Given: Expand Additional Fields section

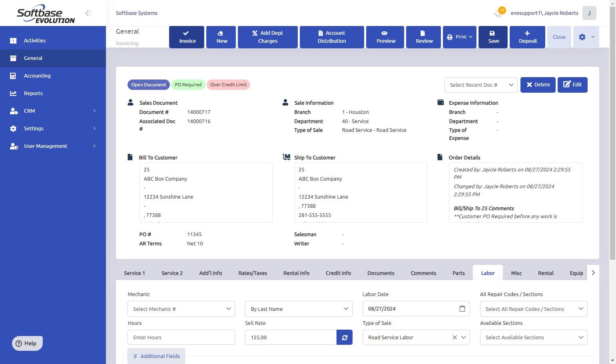Looking at the screenshot, I should point(156,356).
